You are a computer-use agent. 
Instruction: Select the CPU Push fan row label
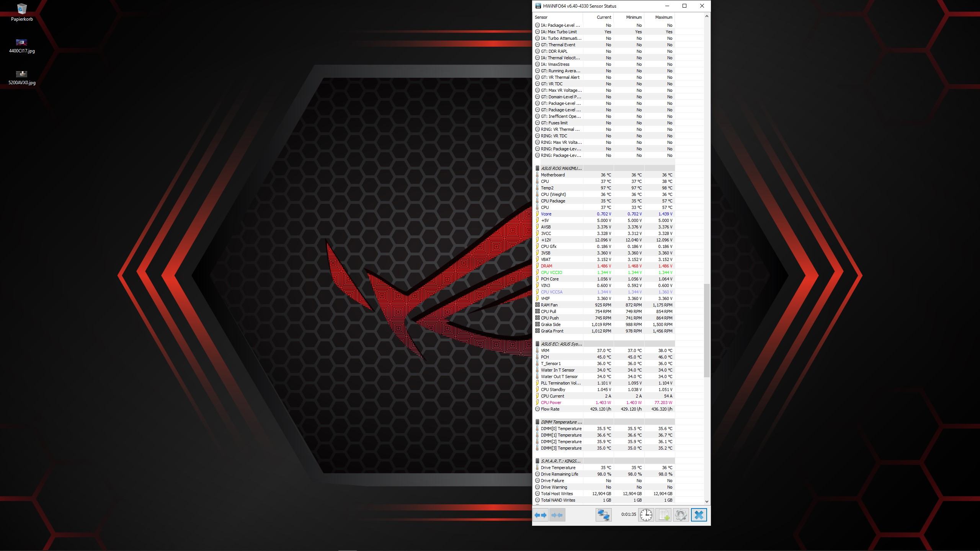pos(550,318)
